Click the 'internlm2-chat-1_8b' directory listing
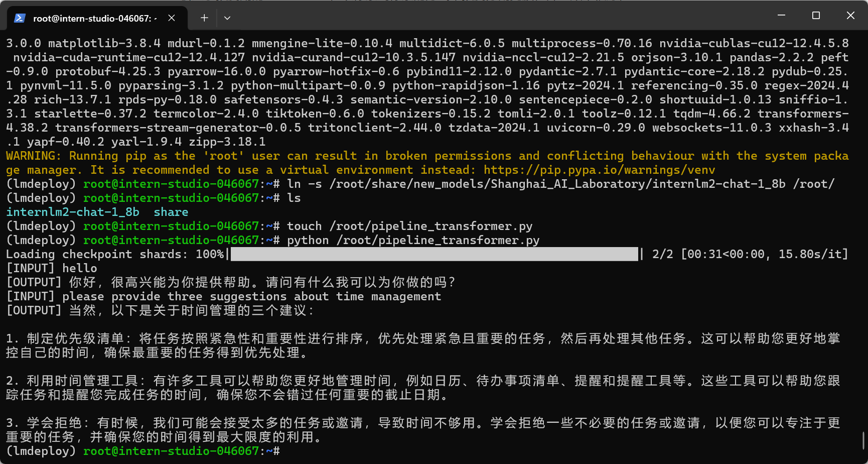 pyautogui.click(x=73, y=212)
